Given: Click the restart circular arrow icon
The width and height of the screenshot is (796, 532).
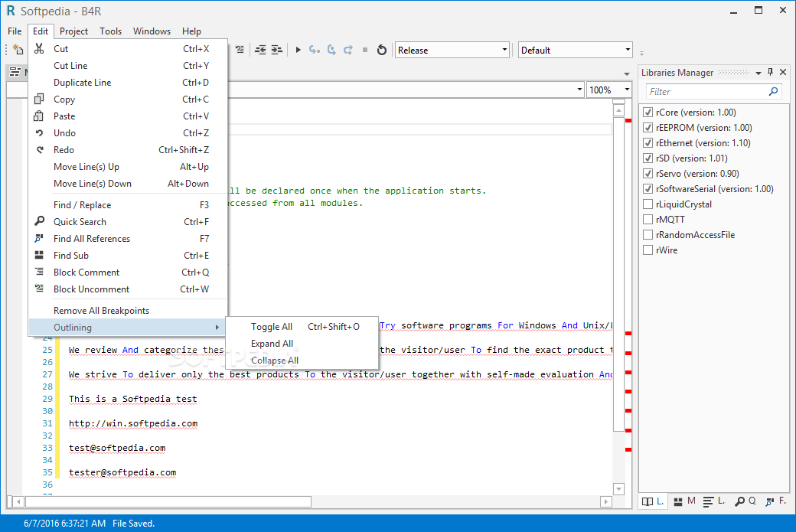Looking at the screenshot, I should tap(382, 50).
